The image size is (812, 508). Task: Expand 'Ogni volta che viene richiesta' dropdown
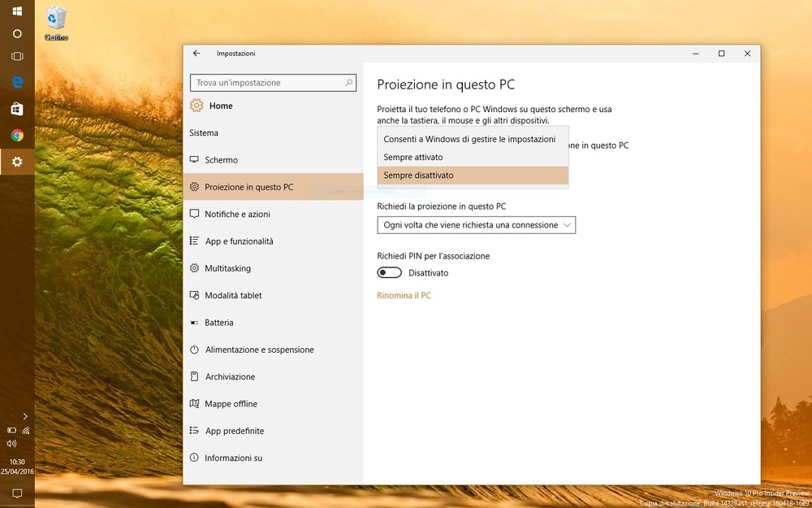point(477,225)
